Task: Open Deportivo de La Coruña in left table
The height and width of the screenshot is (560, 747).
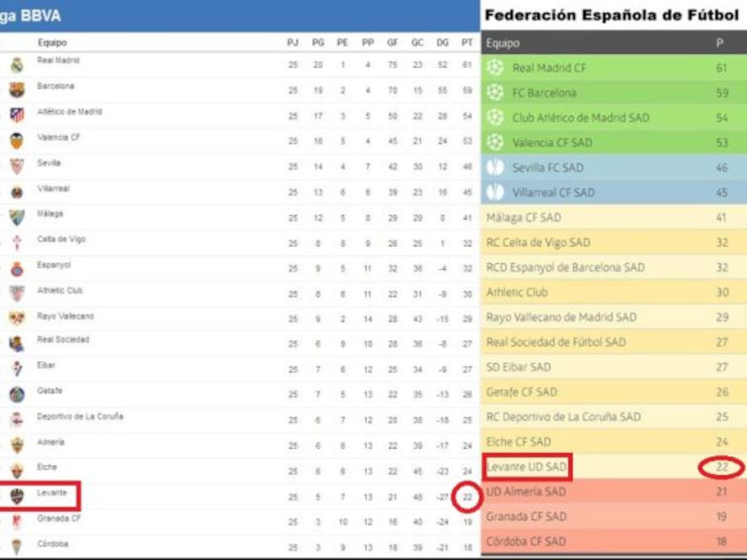Action: (80, 416)
